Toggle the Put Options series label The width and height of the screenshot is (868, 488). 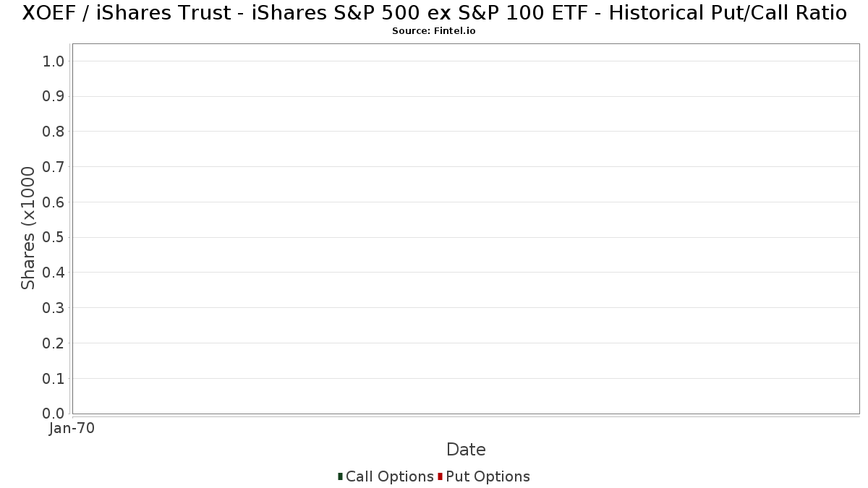click(488, 476)
